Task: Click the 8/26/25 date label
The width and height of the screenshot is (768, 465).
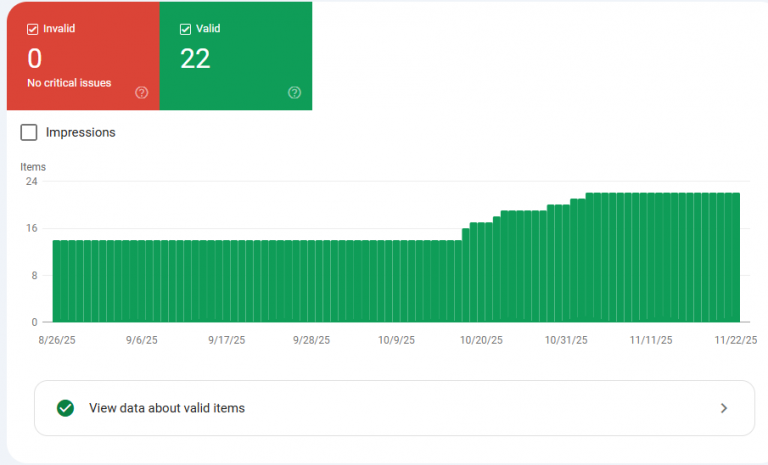Action: [x=57, y=340]
